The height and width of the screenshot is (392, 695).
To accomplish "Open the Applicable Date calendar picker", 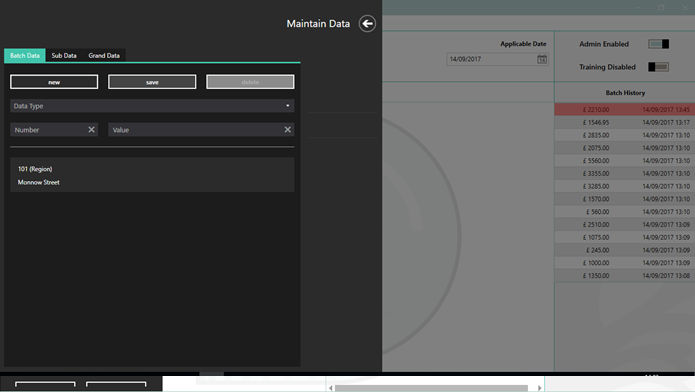I will [x=542, y=59].
